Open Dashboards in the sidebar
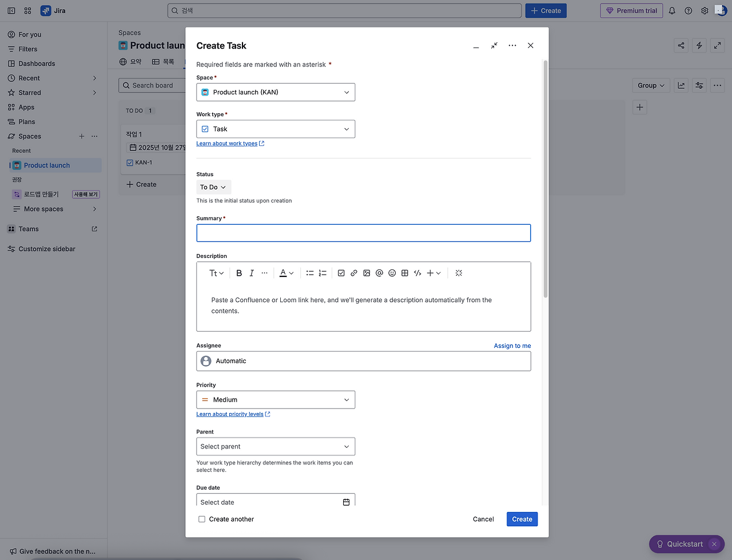 pos(37,63)
